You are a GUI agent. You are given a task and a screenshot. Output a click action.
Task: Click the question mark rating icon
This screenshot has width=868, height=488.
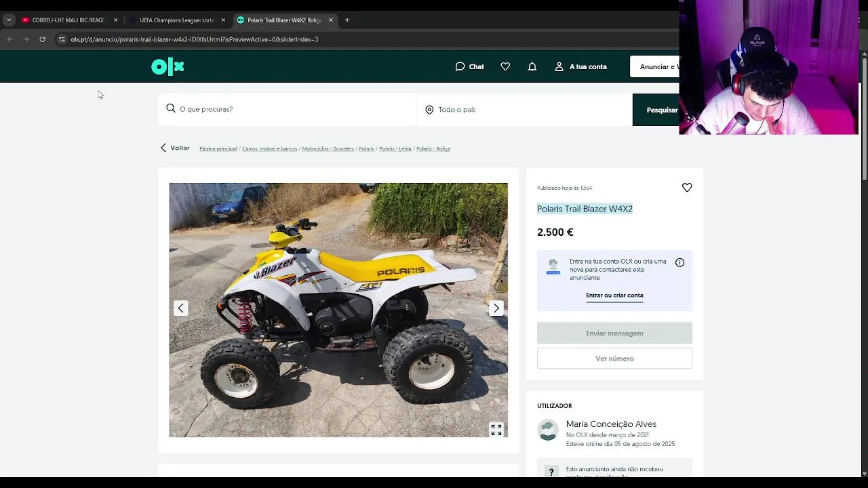(551, 472)
